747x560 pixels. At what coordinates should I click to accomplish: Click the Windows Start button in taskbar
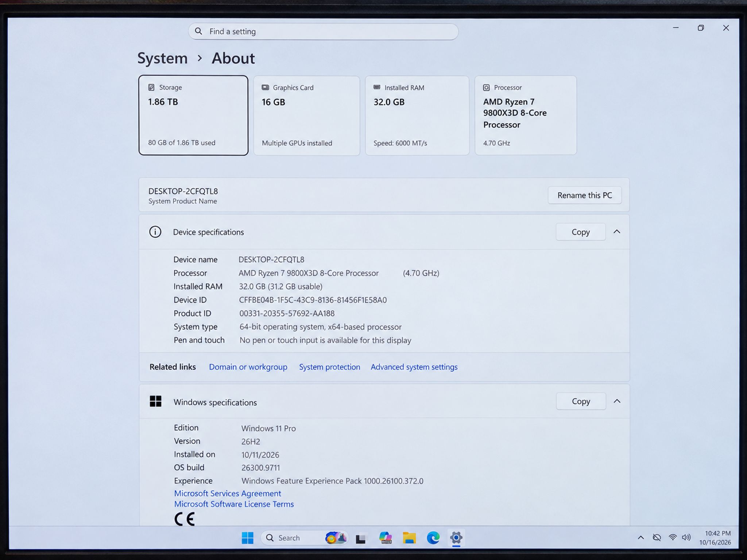pos(247,538)
